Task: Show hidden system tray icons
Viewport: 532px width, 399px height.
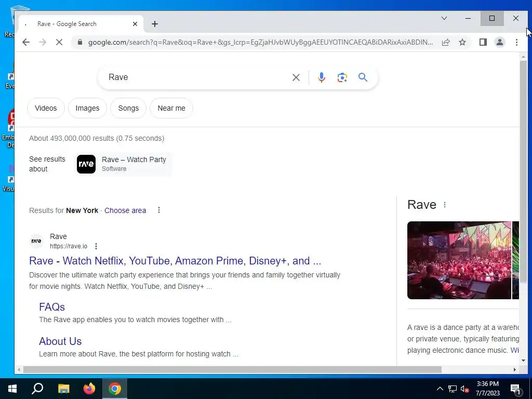Action: 440,389
